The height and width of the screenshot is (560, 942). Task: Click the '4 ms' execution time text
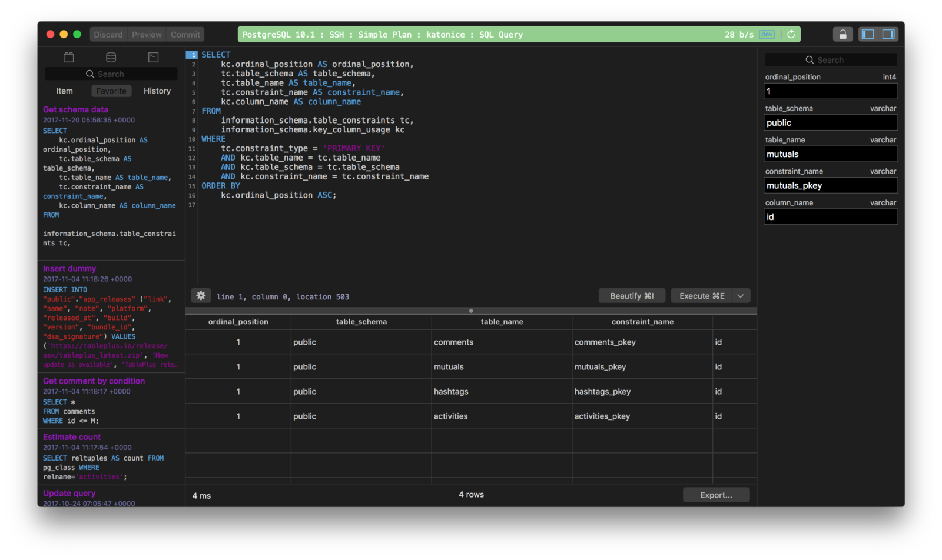coord(201,496)
